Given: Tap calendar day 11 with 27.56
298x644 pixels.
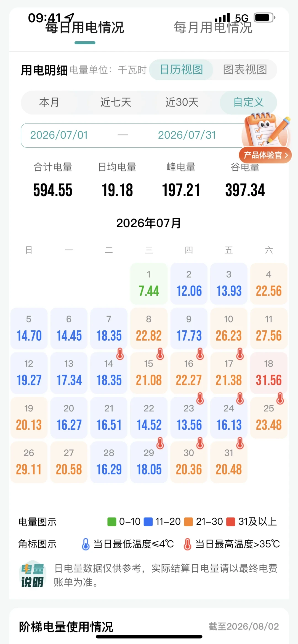Looking at the screenshot, I should click(x=269, y=328).
